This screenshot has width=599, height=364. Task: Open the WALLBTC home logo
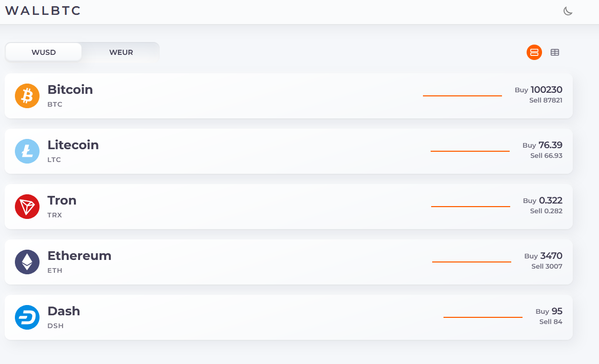[x=43, y=11]
